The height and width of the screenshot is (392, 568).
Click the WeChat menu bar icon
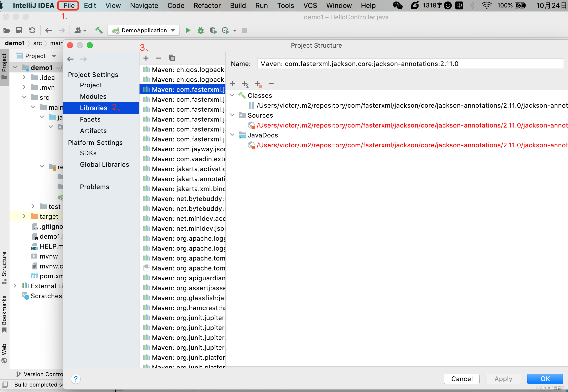point(397,5)
